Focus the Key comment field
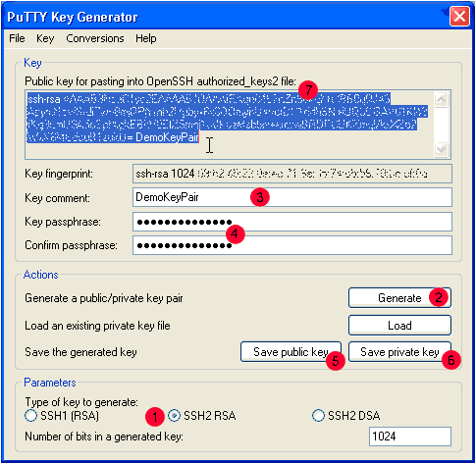The image size is (476, 463). (x=292, y=197)
